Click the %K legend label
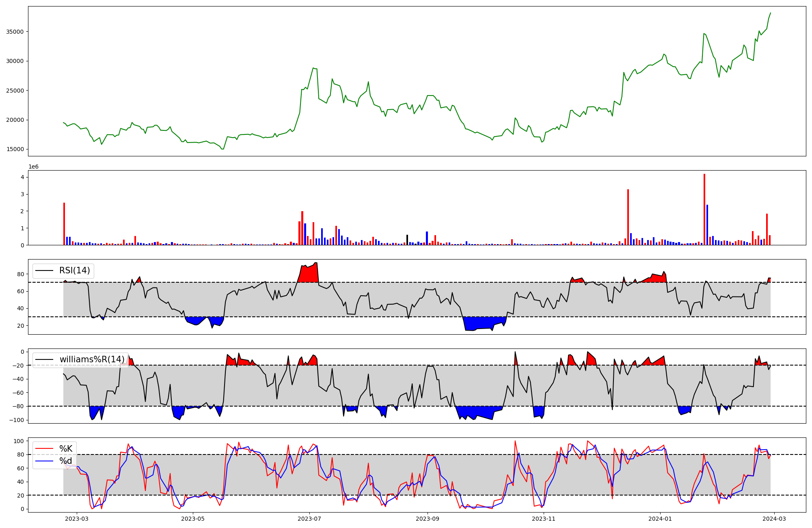Viewport: 812px width, 528px height. click(66, 449)
